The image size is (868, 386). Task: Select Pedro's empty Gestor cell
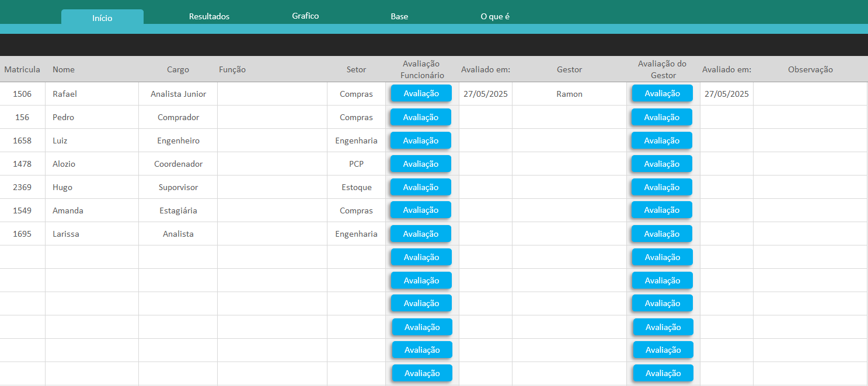[569, 117]
